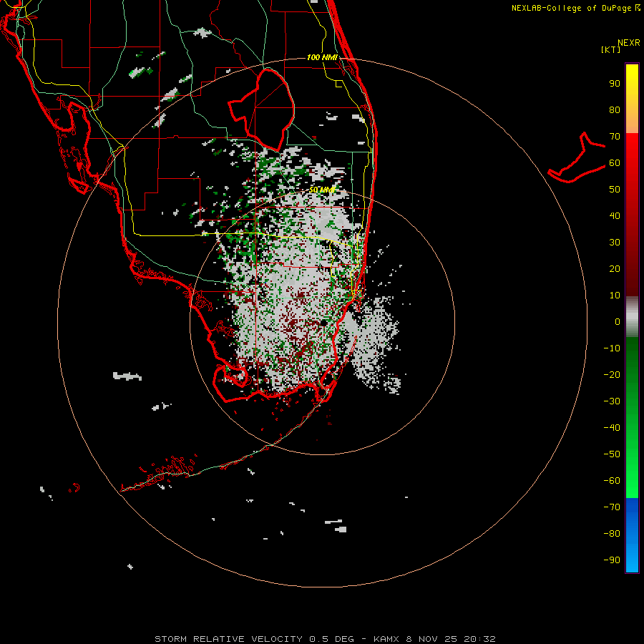Click the NEXLAB-College of DuPage label
The height and width of the screenshot is (644, 644).
575,8
